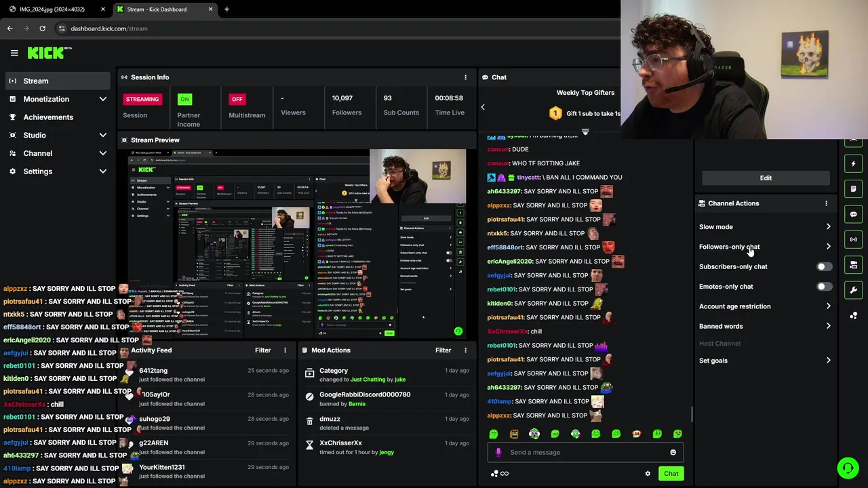The height and width of the screenshot is (488, 868).
Task: Open Channel Actions three-dot menu
Action: [x=826, y=203]
